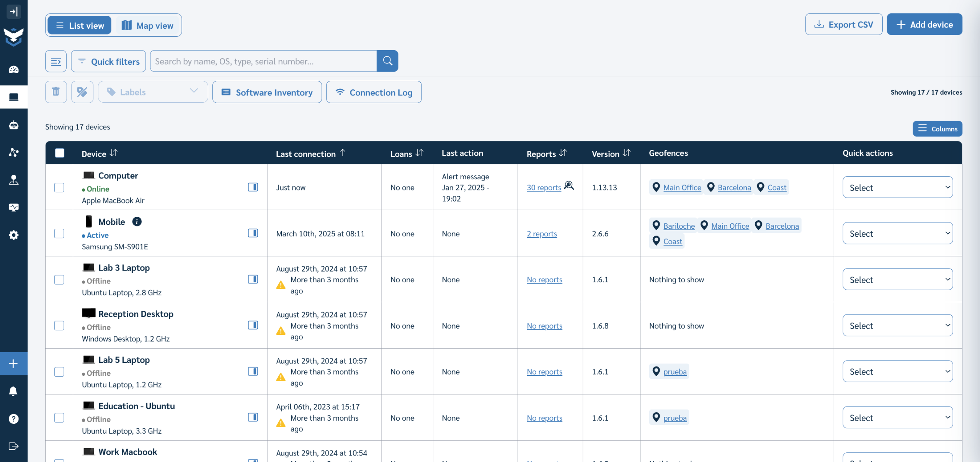
Task: Click Mobile device info icon
Action: click(137, 221)
